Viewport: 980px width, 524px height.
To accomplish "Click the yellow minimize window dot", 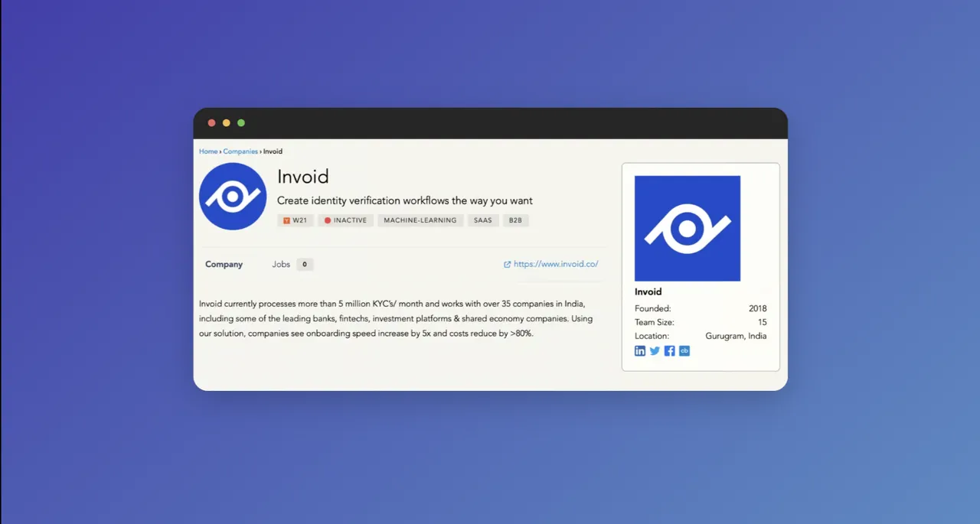I will coord(227,123).
